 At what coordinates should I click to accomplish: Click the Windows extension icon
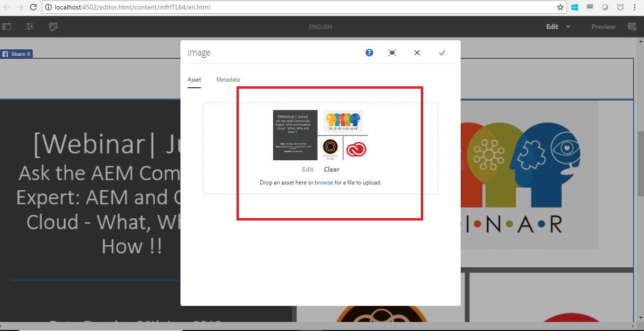coord(575,7)
